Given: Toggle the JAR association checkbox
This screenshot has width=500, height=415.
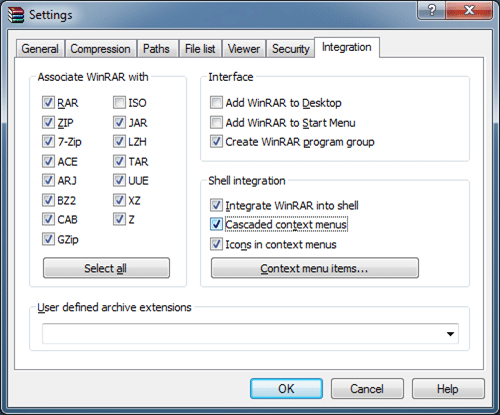Looking at the screenshot, I should (119, 122).
